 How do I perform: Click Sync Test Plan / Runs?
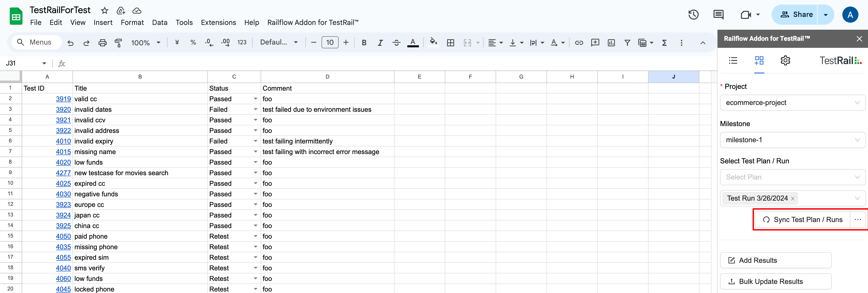(802, 219)
